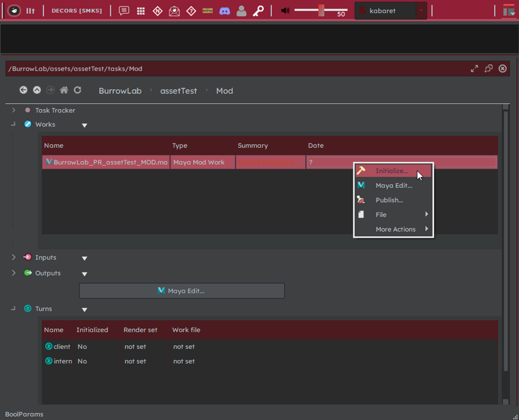This screenshot has width=519, height=420.
Task: Open the kabaret dropdown selector
Action: tap(391, 11)
